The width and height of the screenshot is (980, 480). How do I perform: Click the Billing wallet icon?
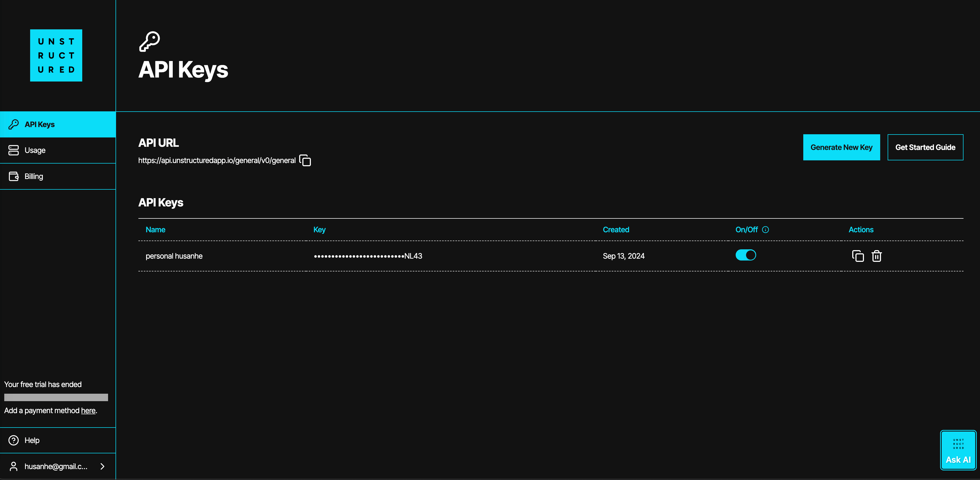tap(14, 176)
